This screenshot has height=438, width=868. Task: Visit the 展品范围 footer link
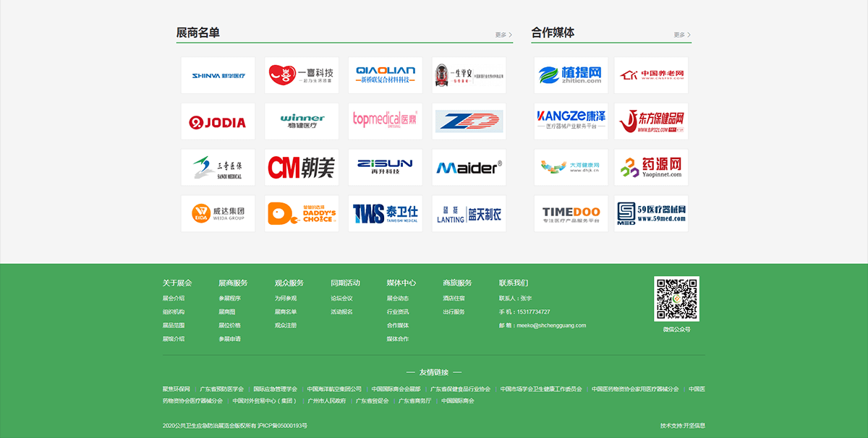174,326
